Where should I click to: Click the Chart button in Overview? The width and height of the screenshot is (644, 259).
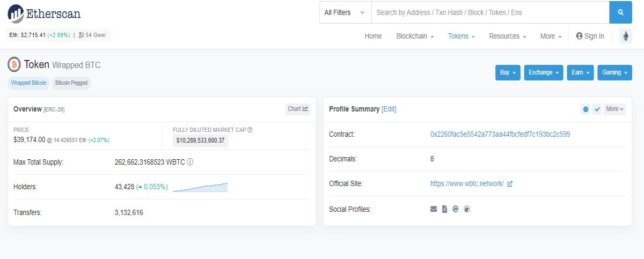298,109
